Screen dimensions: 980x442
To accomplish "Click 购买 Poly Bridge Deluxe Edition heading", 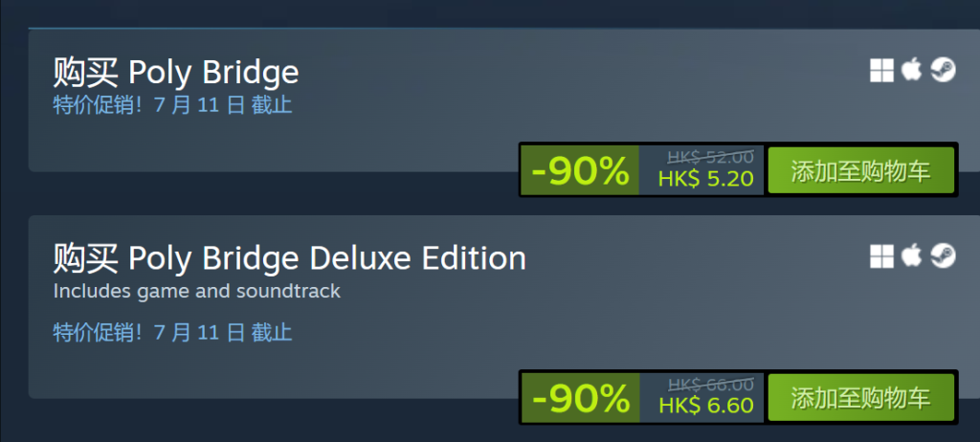I will pyautogui.click(x=289, y=259).
